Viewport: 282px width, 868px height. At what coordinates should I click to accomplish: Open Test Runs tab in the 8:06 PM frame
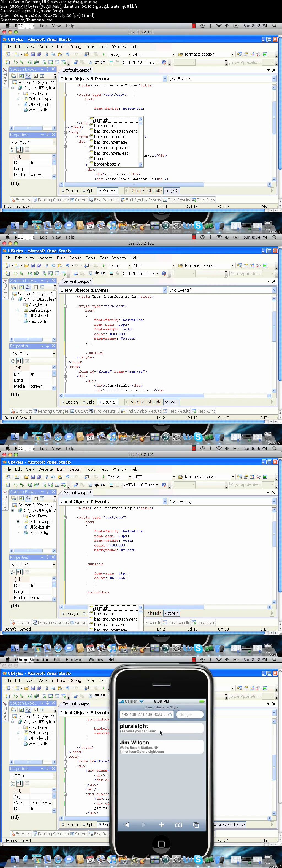point(204,622)
